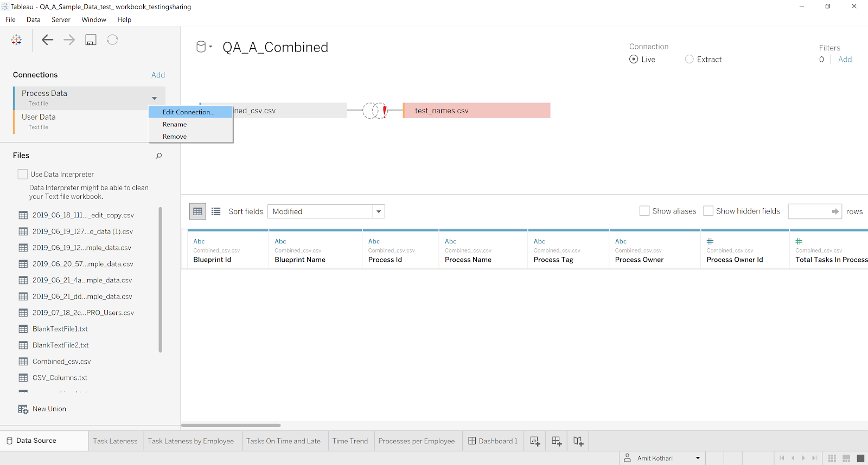The height and width of the screenshot is (465, 868).
Task: Choose Remove from the context menu
Action: click(190, 137)
